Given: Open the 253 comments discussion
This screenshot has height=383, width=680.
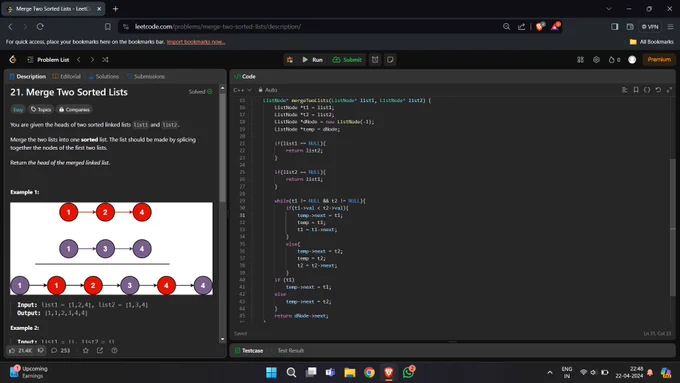Looking at the screenshot, I should click(x=61, y=350).
